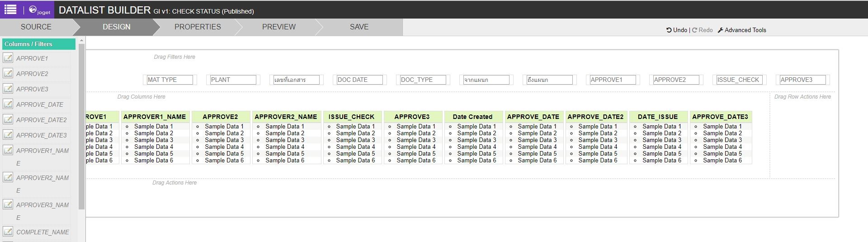Select the ISSUE_CHECK filter box
This screenshot has height=242, width=868.
[739, 80]
